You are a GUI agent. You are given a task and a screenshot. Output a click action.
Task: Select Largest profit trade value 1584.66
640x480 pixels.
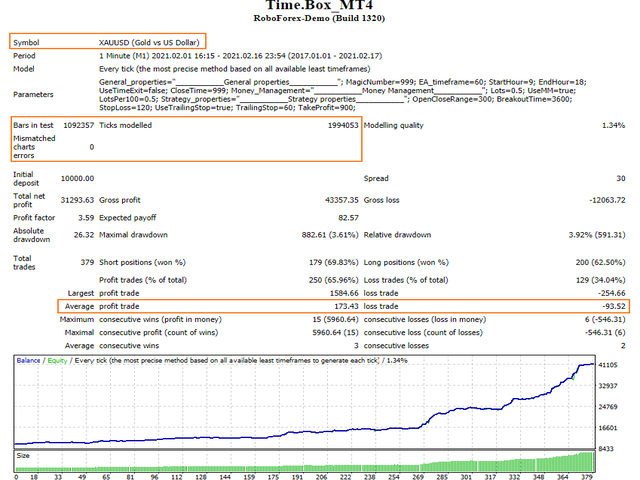coord(344,293)
